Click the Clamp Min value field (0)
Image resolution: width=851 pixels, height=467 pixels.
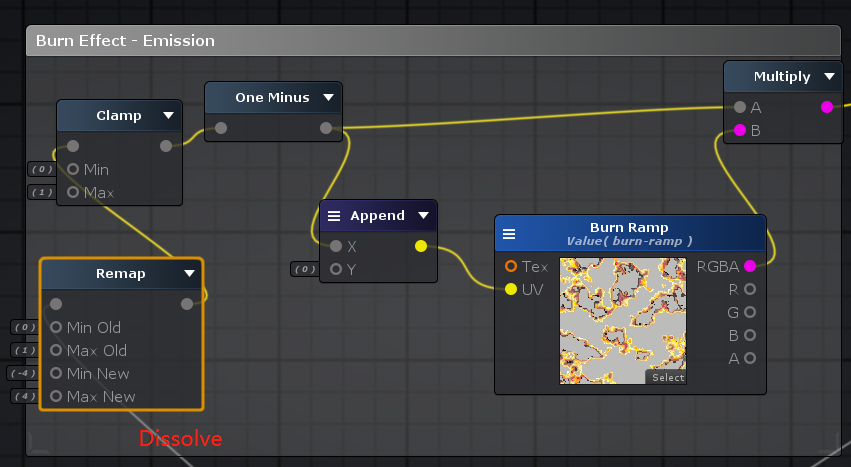(x=42, y=169)
